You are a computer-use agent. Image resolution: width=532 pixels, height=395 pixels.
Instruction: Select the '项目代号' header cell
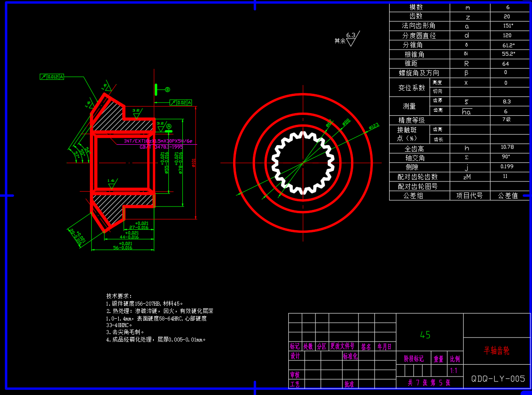pyautogui.click(x=469, y=196)
